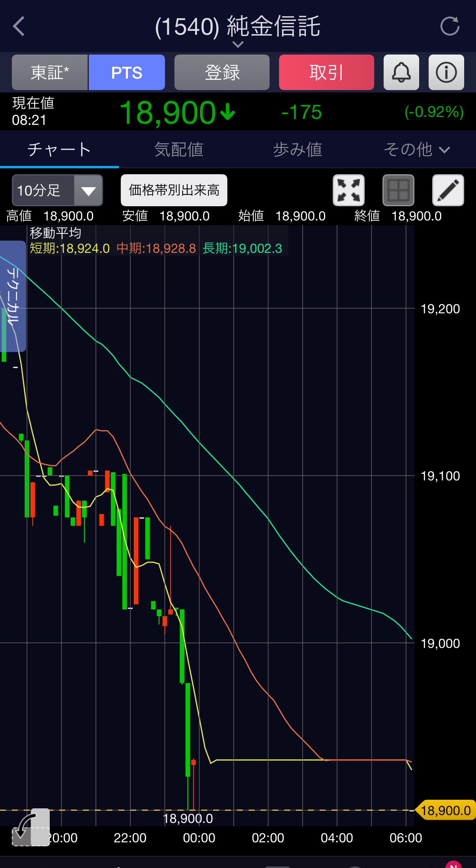Refresh the stock quote data
Screen dimensions: 476x868
click(x=450, y=26)
